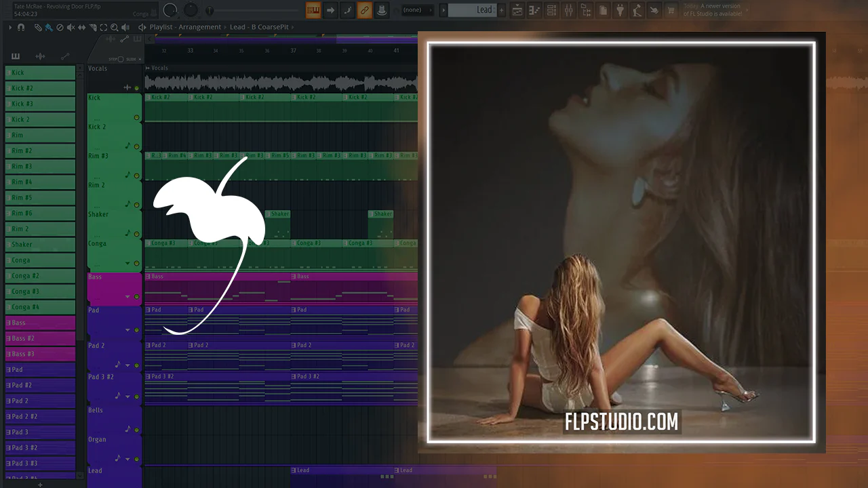
Task: Select Rim #5 pattern in the picker
Action: (x=40, y=197)
